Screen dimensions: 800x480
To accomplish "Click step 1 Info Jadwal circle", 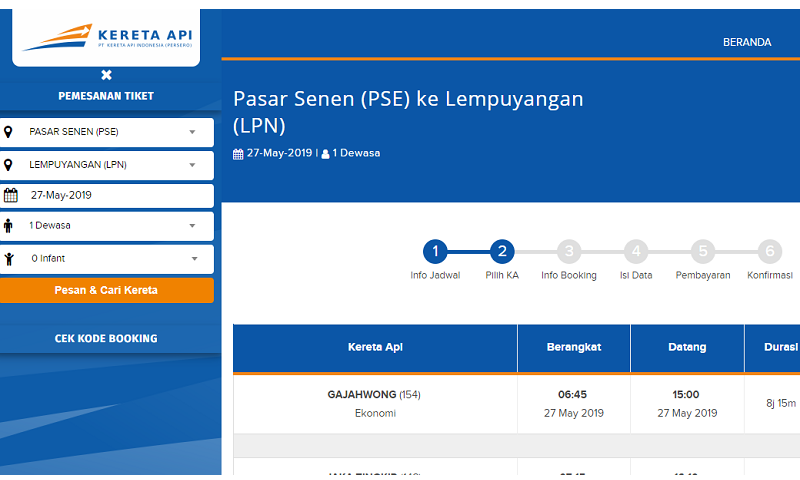I will pos(434,252).
